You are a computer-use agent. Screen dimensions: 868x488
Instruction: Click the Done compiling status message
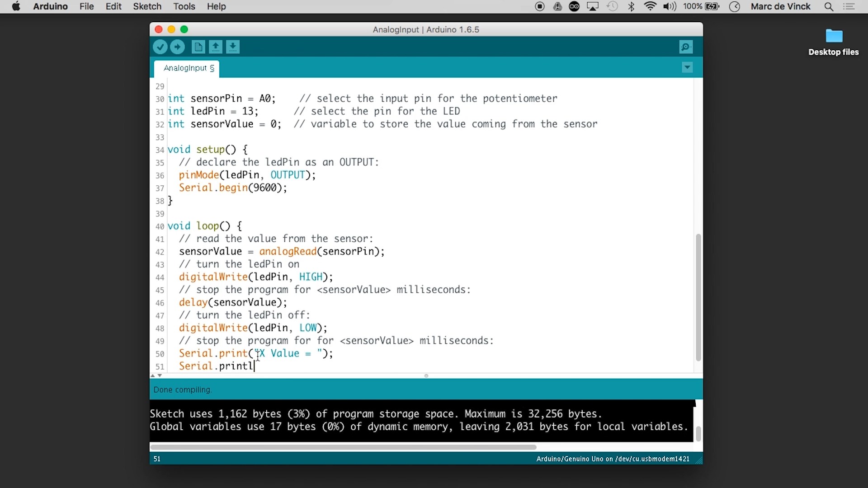[183, 389]
